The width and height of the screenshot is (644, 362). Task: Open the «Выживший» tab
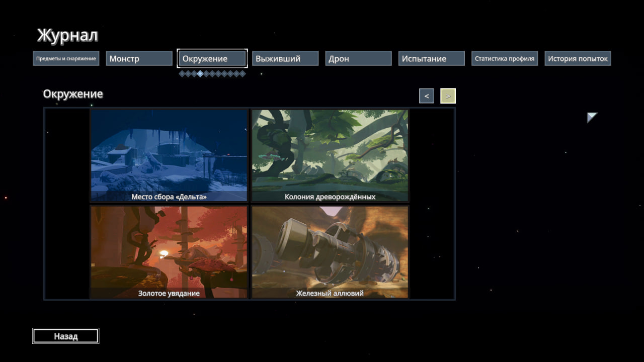click(x=285, y=58)
